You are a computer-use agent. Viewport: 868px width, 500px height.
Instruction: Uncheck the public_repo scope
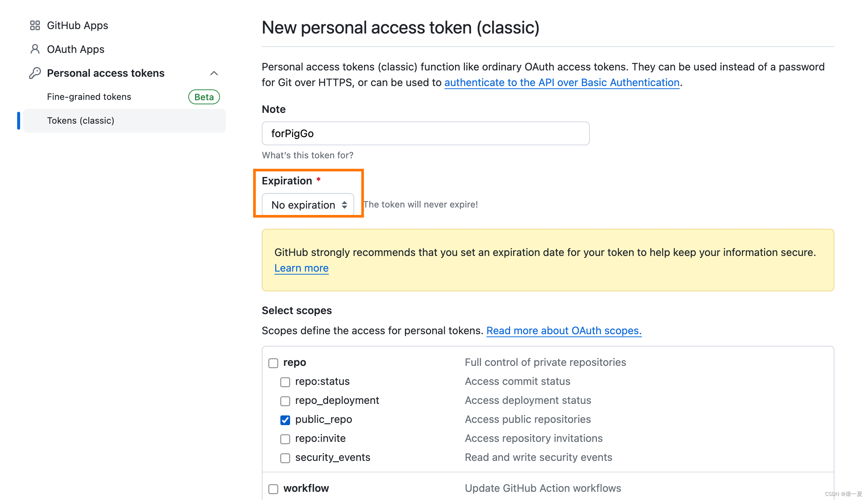pyautogui.click(x=285, y=420)
